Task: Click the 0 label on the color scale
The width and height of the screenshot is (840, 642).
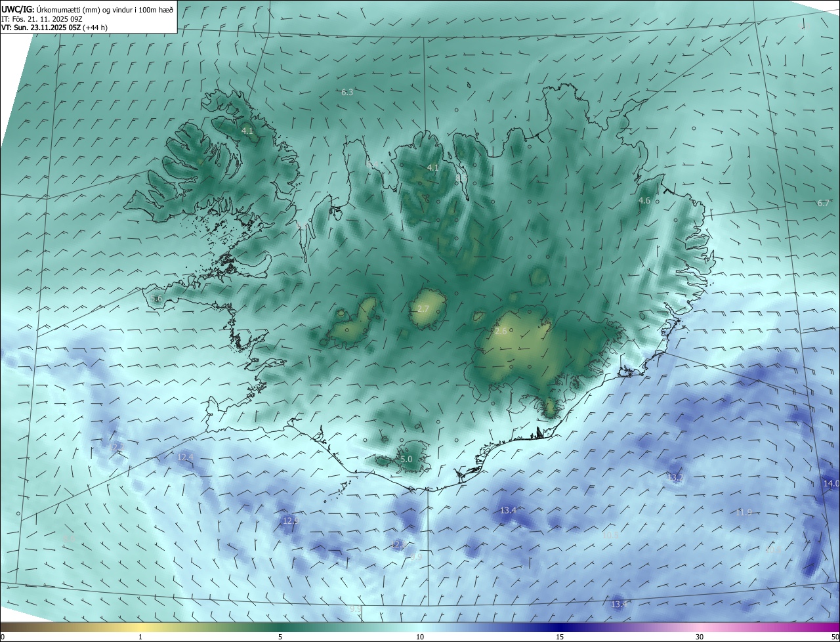Action: [3, 637]
